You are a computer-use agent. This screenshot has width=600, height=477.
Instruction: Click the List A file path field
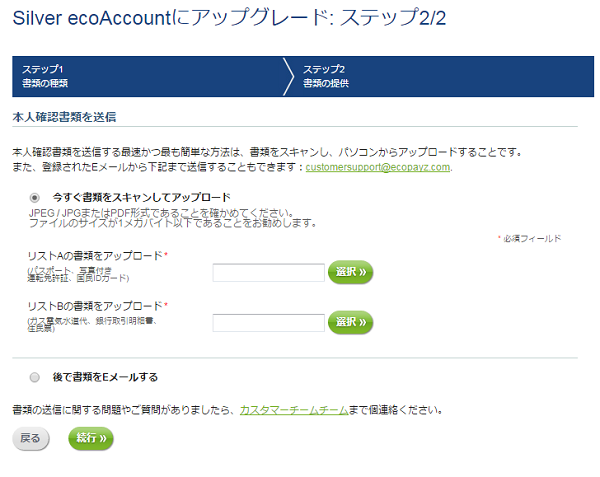pyautogui.click(x=269, y=272)
